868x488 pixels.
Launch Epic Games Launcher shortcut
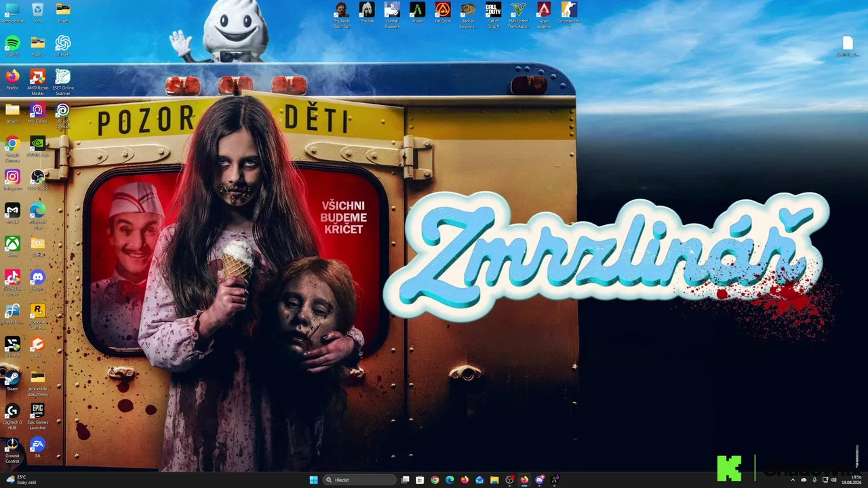coord(37,416)
